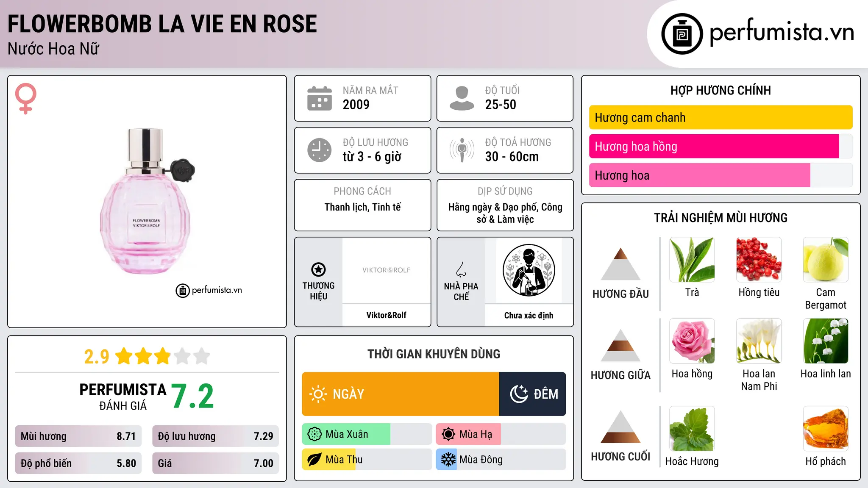868x488 pixels.
Task: Click the launch year value 2009
Action: pos(356,104)
